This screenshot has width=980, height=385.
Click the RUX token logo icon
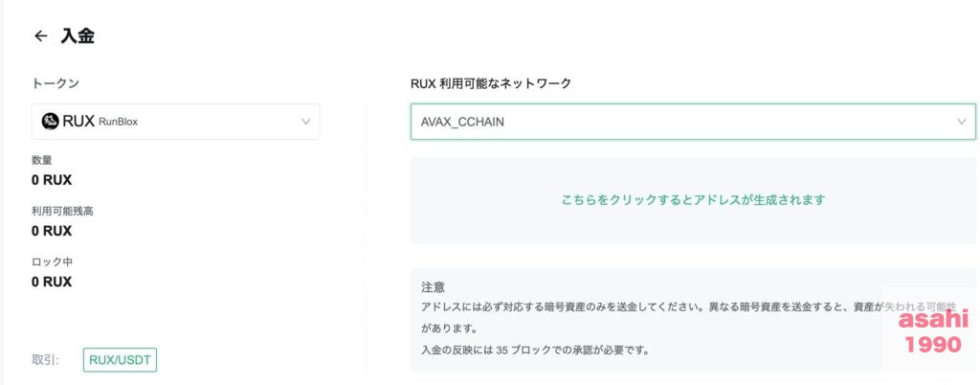51,122
